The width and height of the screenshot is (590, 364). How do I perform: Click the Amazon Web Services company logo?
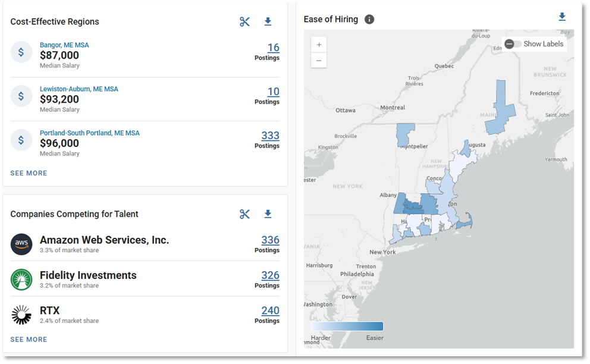click(21, 244)
